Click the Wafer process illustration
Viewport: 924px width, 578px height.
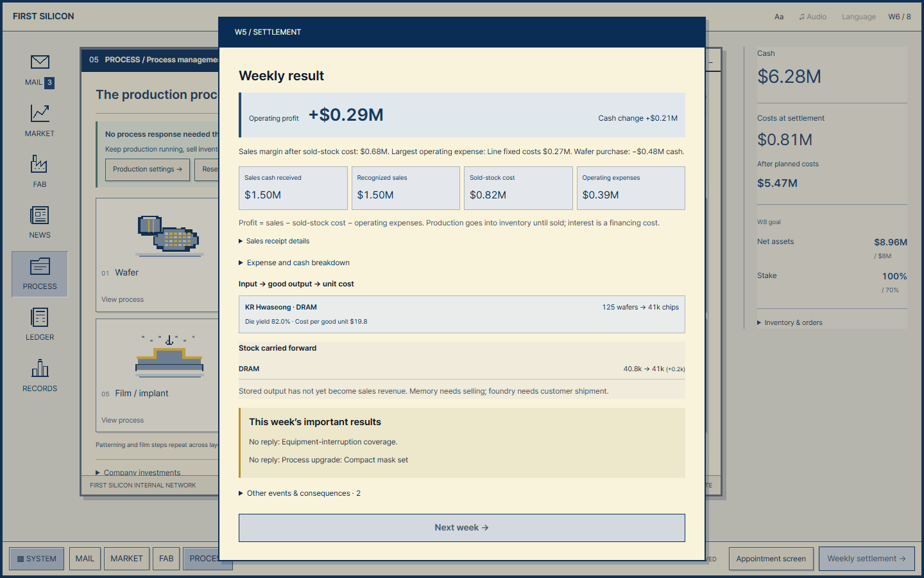pos(168,235)
